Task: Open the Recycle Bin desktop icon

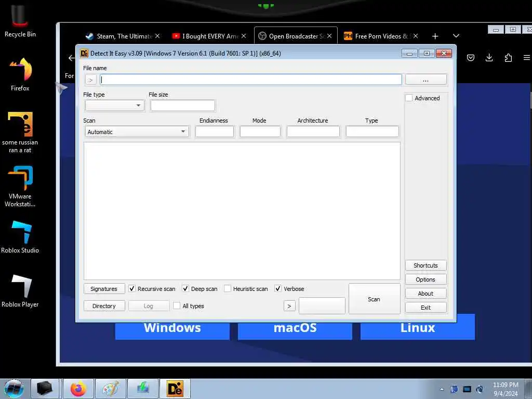Action: click(x=20, y=21)
